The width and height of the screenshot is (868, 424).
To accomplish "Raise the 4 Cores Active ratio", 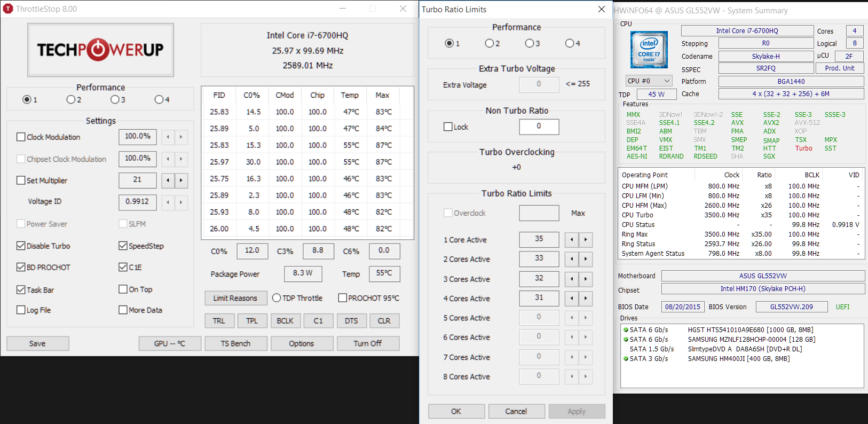I will pyautogui.click(x=586, y=299).
